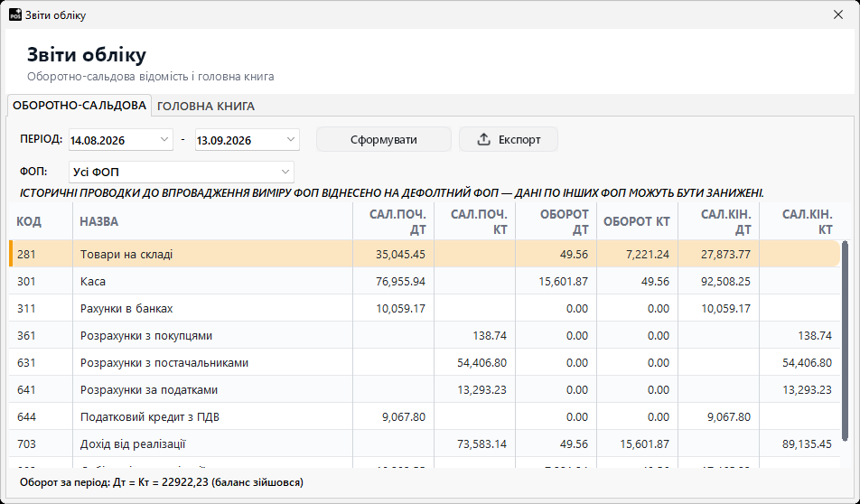The width and height of the screenshot is (860, 504).
Task: Click the САЛ.КІН. КТ column header
Action: pyautogui.click(x=799, y=221)
